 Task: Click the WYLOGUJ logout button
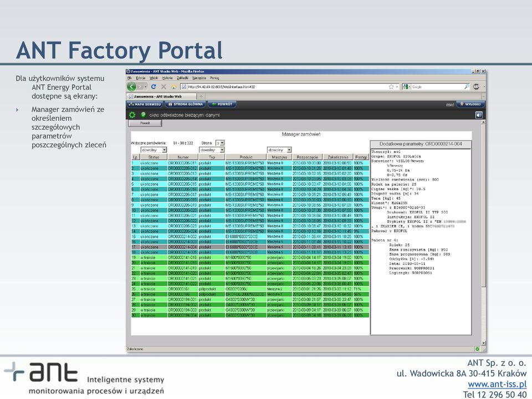tap(470, 104)
